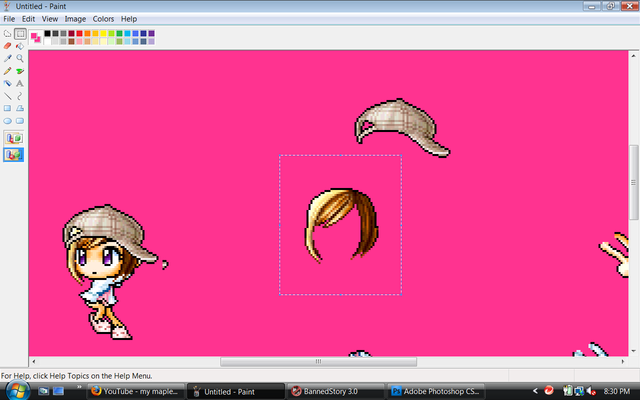Pick the Rounded Rectangle tool
The width and height of the screenshot is (640, 400).
(x=20, y=121)
